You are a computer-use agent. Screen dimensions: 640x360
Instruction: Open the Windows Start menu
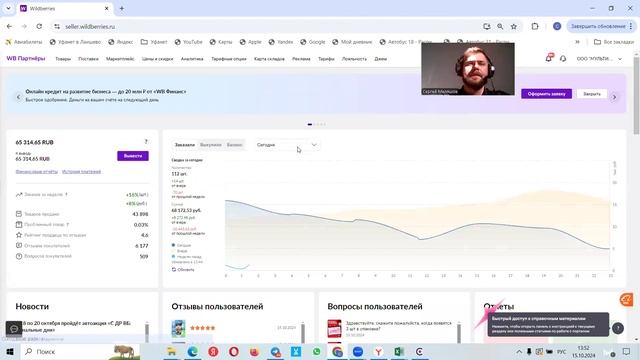pos(10,351)
